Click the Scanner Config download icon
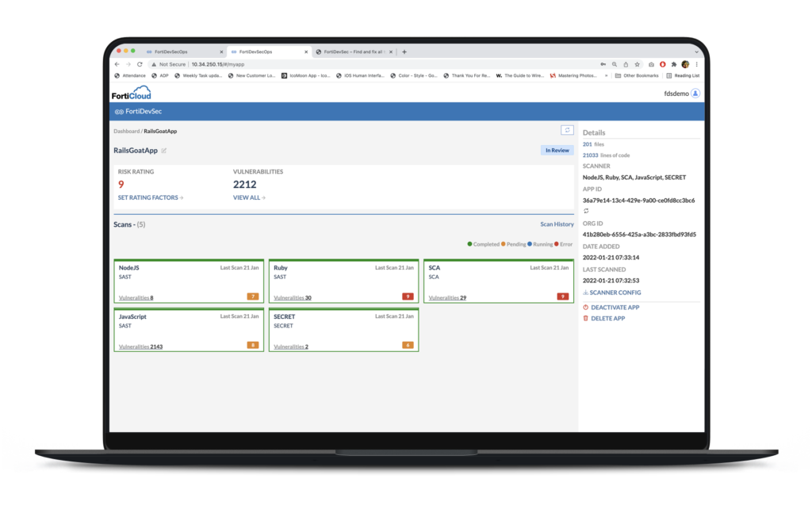 coord(585,293)
